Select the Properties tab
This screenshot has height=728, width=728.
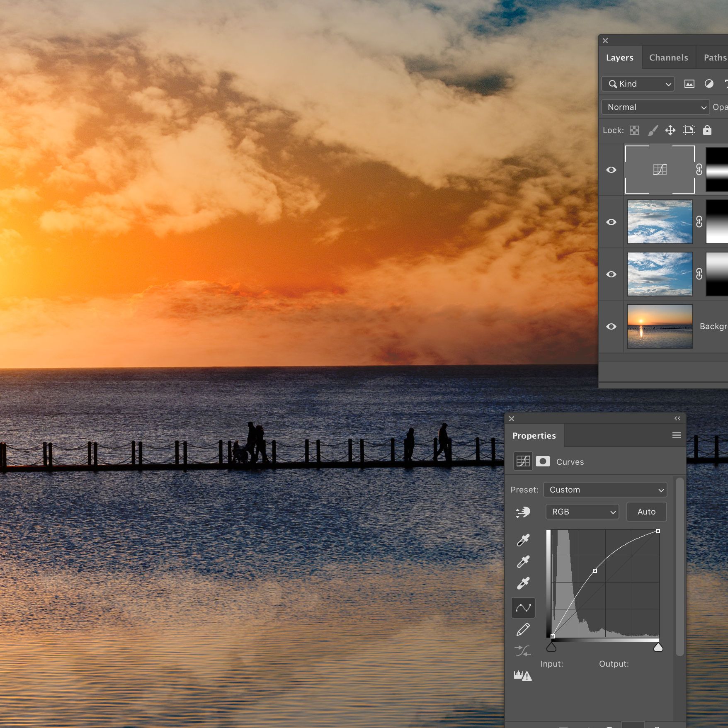click(x=534, y=436)
